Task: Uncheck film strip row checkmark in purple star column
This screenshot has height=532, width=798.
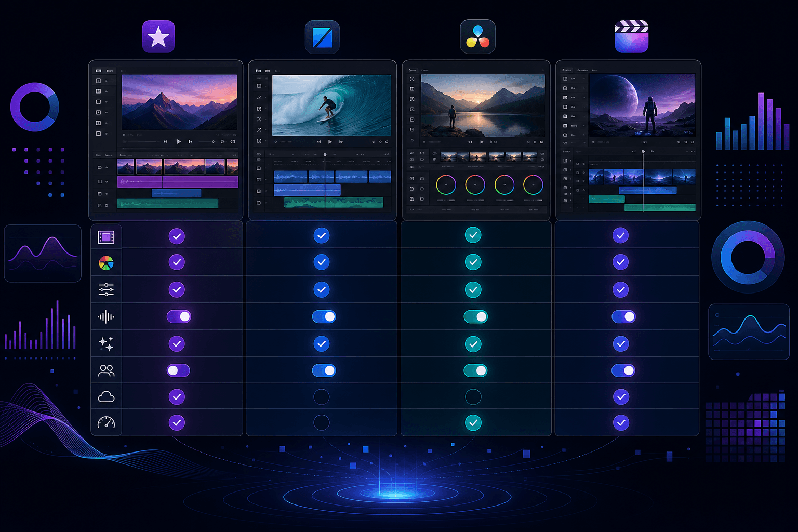Action: 177,236
